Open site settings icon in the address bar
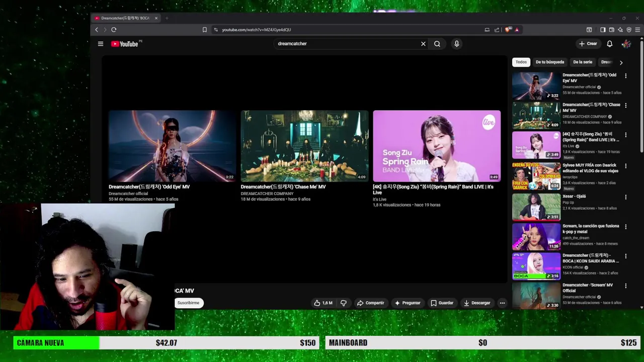This screenshot has width=644, height=362. click(x=216, y=30)
